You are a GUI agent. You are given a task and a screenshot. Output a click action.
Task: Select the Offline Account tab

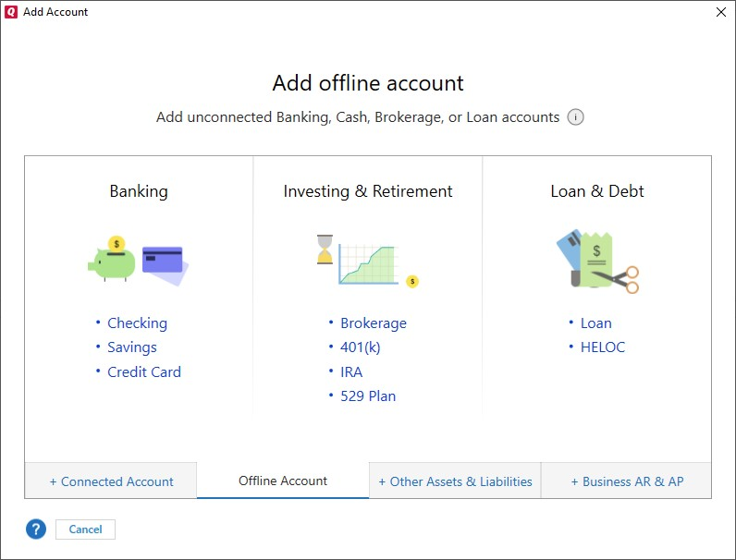pyautogui.click(x=283, y=481)
